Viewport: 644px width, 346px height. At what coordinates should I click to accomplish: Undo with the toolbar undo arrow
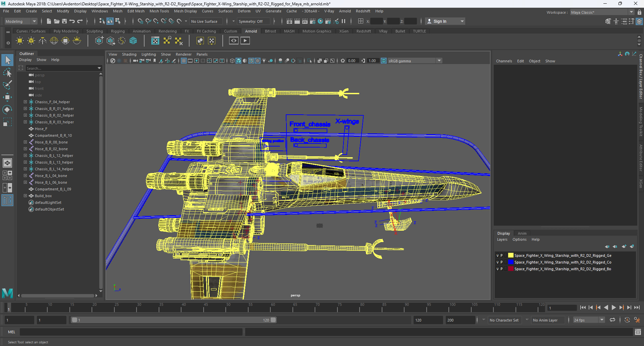pos(72,21)
